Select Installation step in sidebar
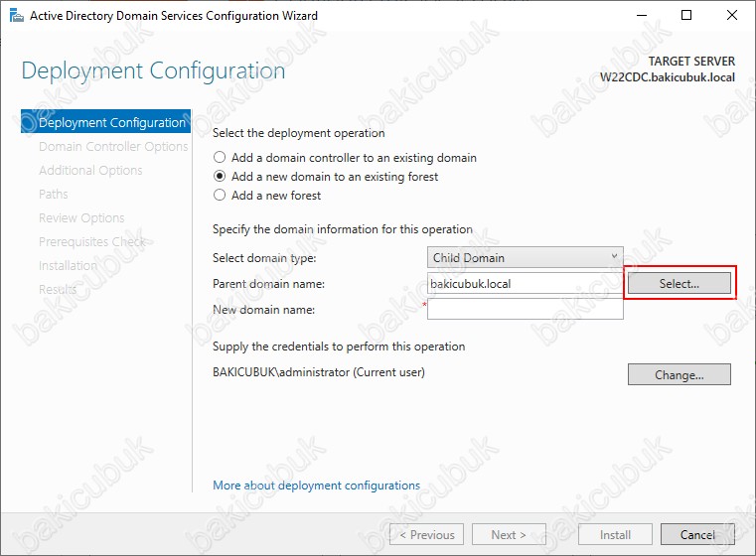The image size is (756, 556). point(68,265)
